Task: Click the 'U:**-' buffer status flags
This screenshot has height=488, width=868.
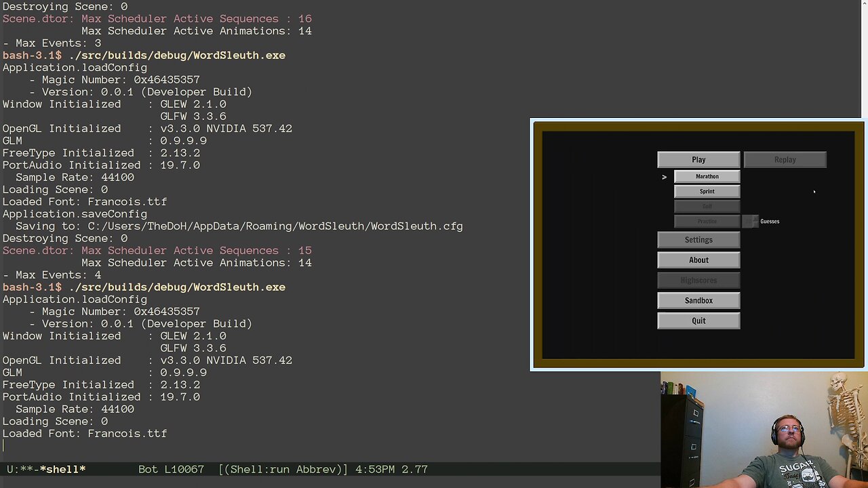Action: point(22,469)
